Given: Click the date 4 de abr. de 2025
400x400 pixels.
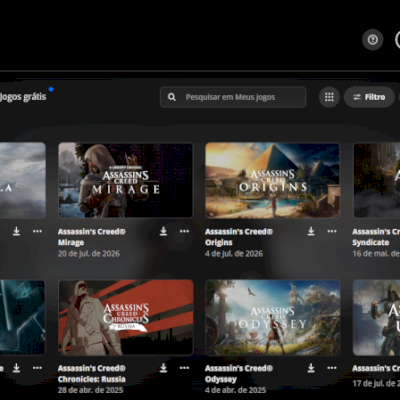Looking at the screenshot, I should point(235,390).
